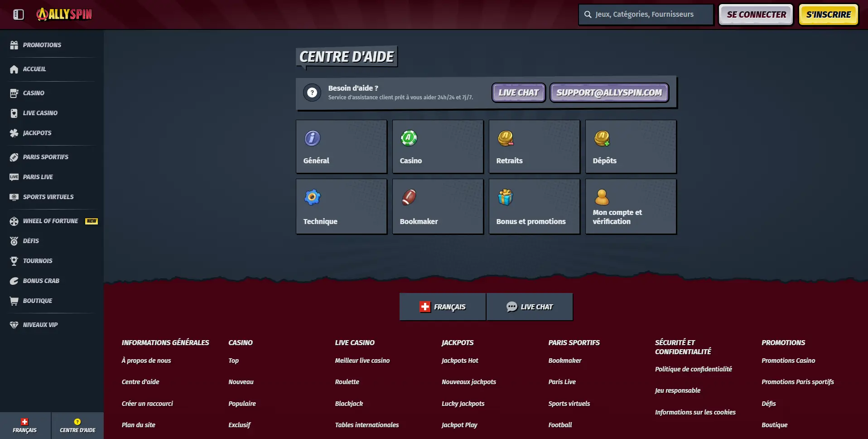This screenshot has width=868, height=439.
Task: Start Live Chat from the help banner
Action: 518,93
